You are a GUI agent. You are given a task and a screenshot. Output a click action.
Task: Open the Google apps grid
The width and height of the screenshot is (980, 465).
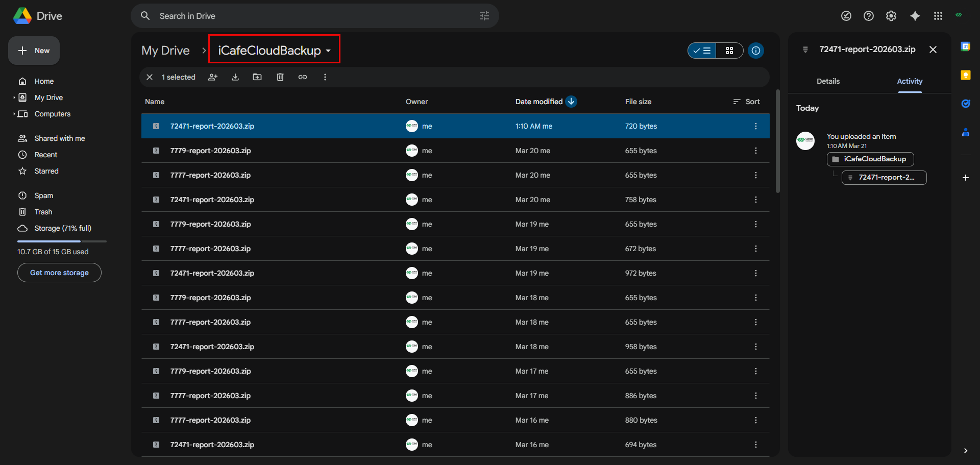click(x=938, y=16)
